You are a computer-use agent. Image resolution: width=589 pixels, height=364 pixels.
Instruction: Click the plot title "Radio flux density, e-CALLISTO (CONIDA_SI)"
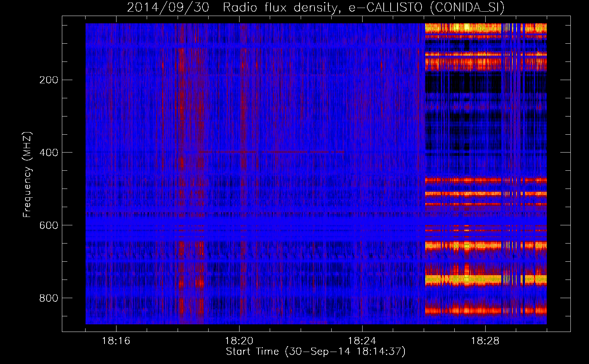coord(364,7)
